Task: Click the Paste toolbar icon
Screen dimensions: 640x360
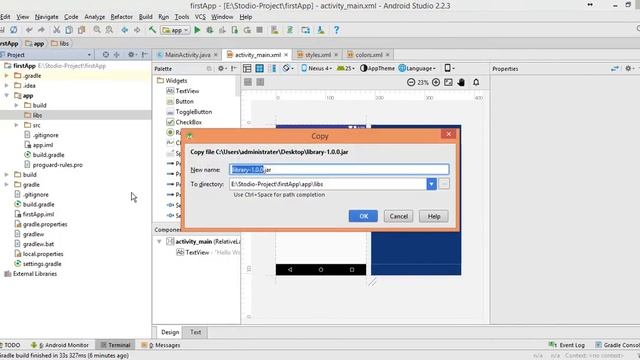Action: (82, 30)
